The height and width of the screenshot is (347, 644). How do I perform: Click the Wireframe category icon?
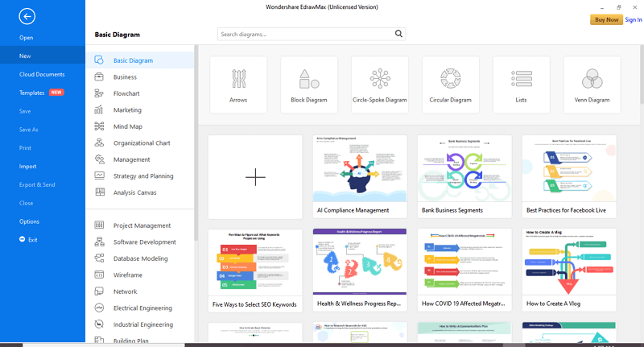pos(99,275)
